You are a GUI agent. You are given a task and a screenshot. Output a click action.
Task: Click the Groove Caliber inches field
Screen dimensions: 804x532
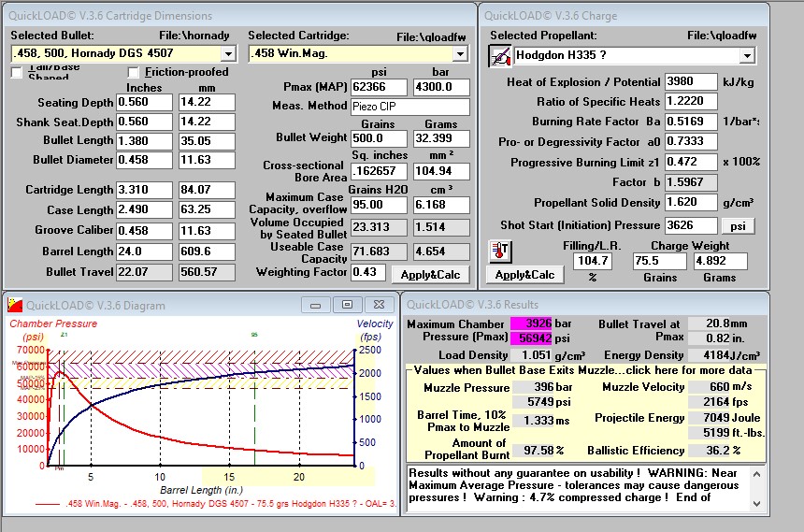point(144,231)
